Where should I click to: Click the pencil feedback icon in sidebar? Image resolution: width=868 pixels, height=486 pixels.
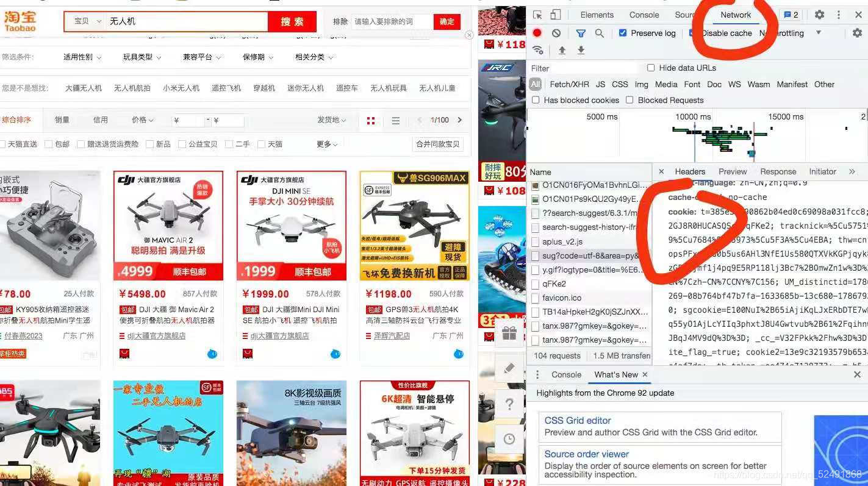[509, 368]
